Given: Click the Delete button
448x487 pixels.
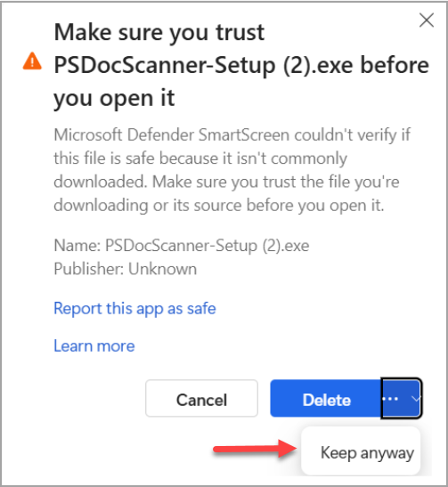Looking at the screenshot, I should click(x=326, y=399).
